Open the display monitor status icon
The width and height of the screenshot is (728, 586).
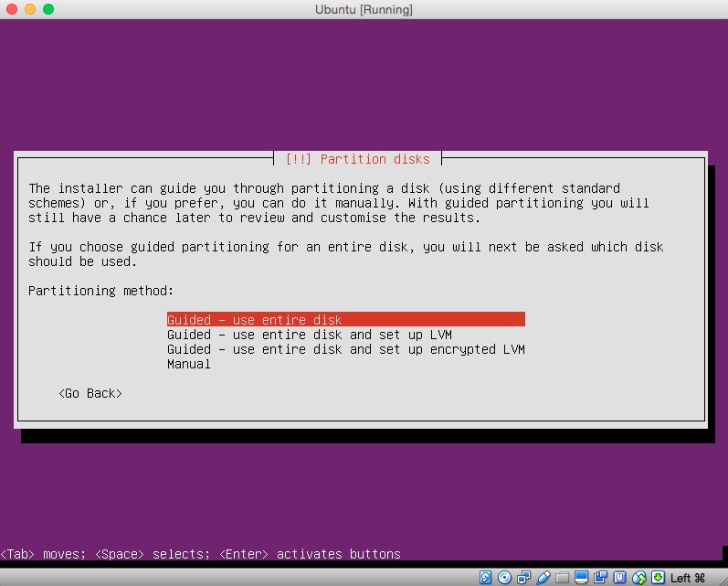click(x=581, y=578)
